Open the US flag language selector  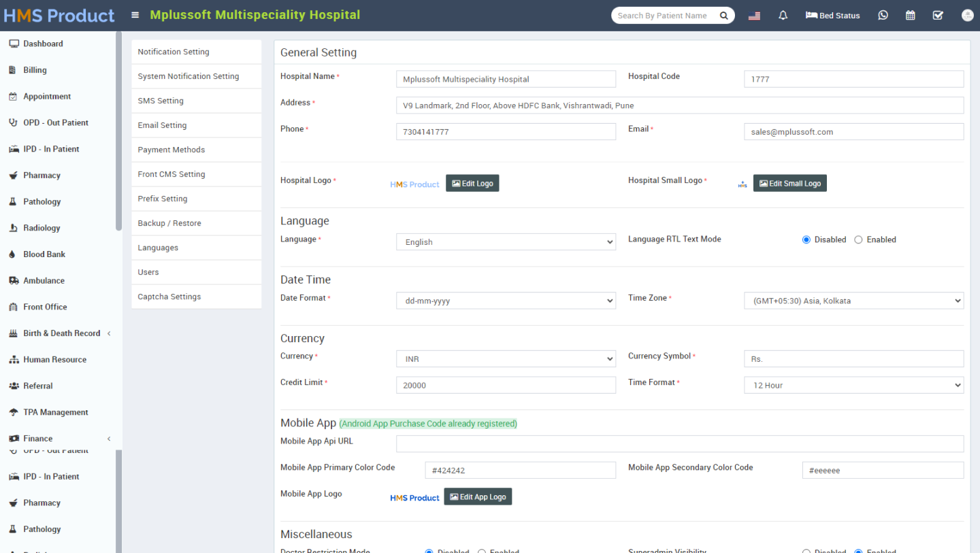point(754,16)
